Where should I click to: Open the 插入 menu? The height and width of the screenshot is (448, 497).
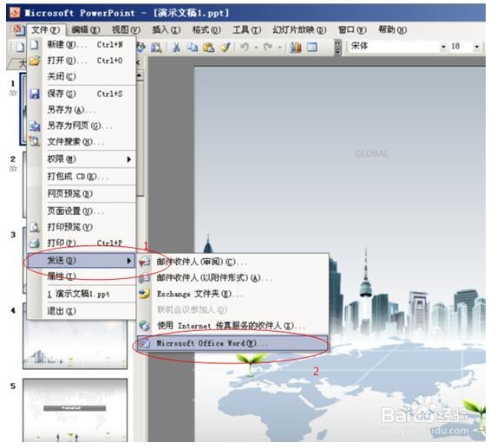click(166, 30)
